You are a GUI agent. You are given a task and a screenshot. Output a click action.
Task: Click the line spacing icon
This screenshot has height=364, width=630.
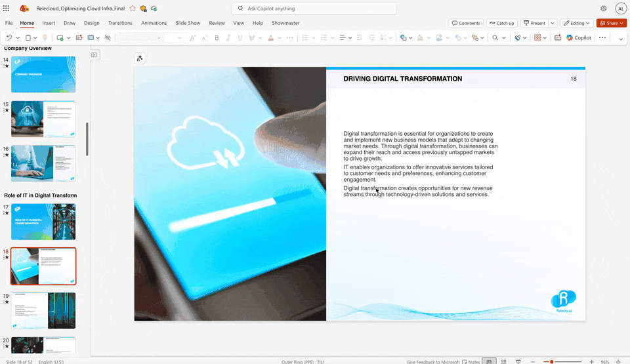(x=383, y=37)
